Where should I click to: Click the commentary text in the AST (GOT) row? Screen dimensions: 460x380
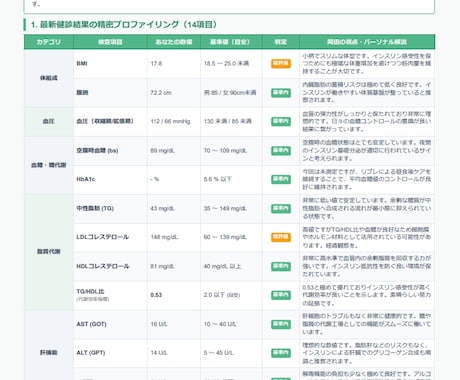(x=367, y=324)
